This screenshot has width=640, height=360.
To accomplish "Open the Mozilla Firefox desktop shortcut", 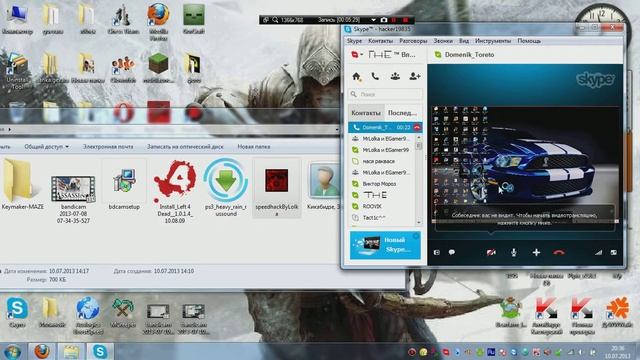I will (158, 21).
